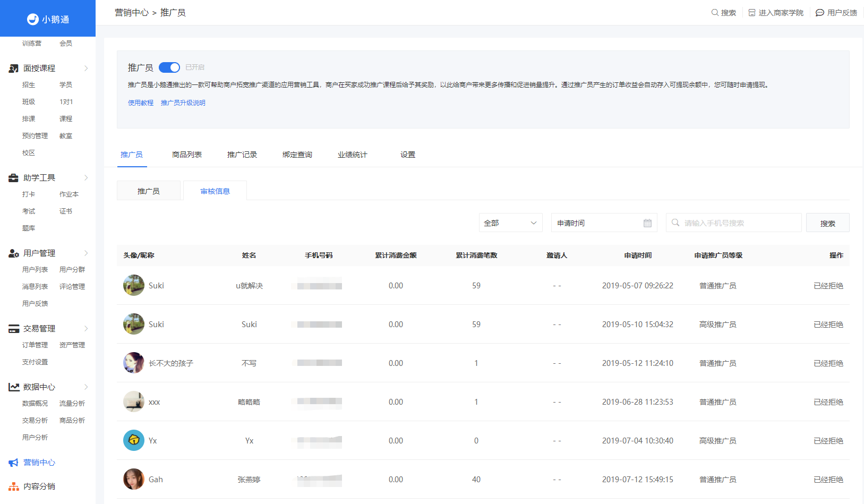The image size is (864, 504).
Task: Open the 申请时间 calendar icon
Action: tap(647, 223)
